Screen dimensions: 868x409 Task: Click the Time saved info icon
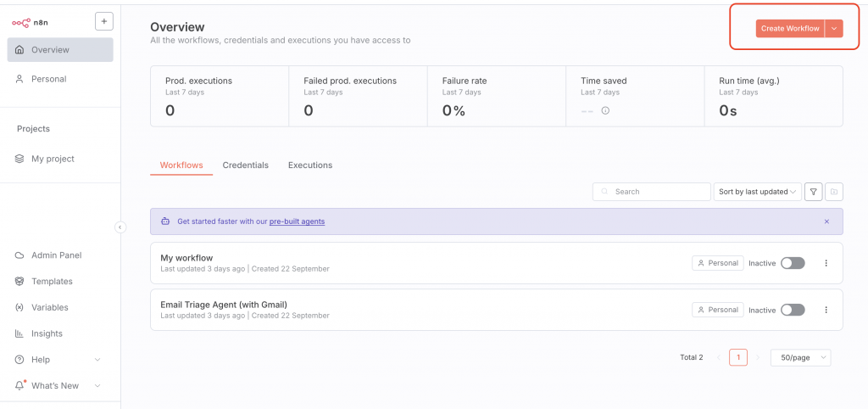click(605, 110)
